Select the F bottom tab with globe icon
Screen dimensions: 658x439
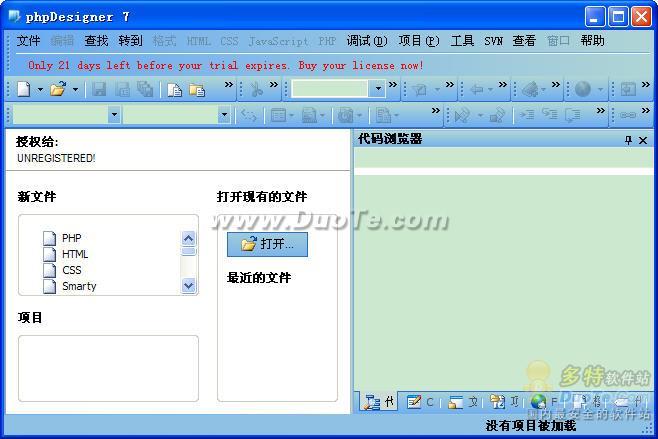(544, 402)
